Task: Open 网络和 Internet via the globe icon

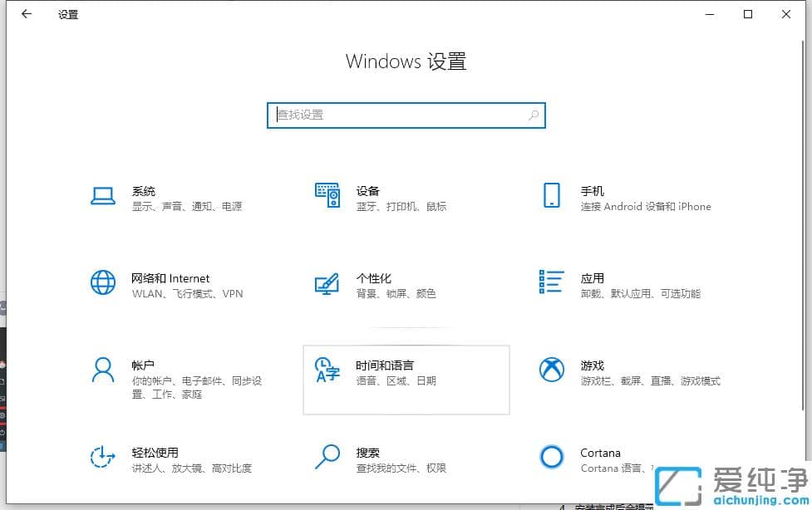Action: 102,282
